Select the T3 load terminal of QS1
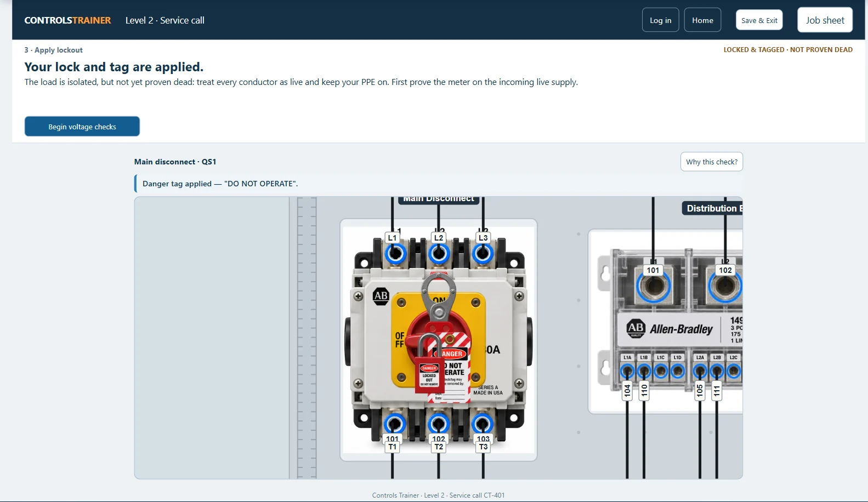The height and width of the screenshot is (502, 868). pyautogui.click(x=483, y=424)
